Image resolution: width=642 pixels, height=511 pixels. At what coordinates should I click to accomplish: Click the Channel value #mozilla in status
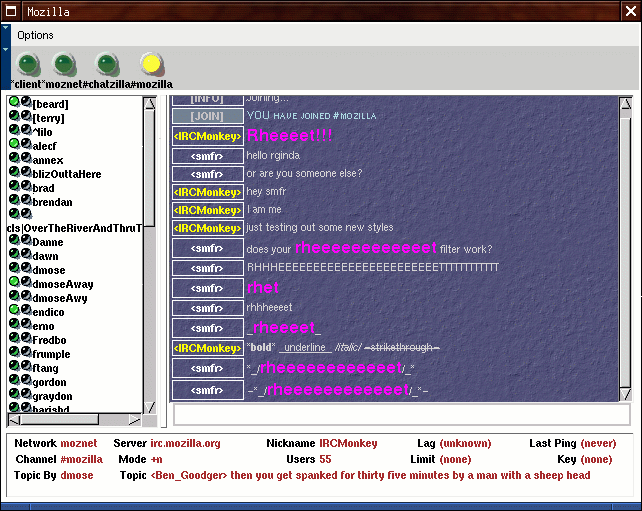(81, 459)
